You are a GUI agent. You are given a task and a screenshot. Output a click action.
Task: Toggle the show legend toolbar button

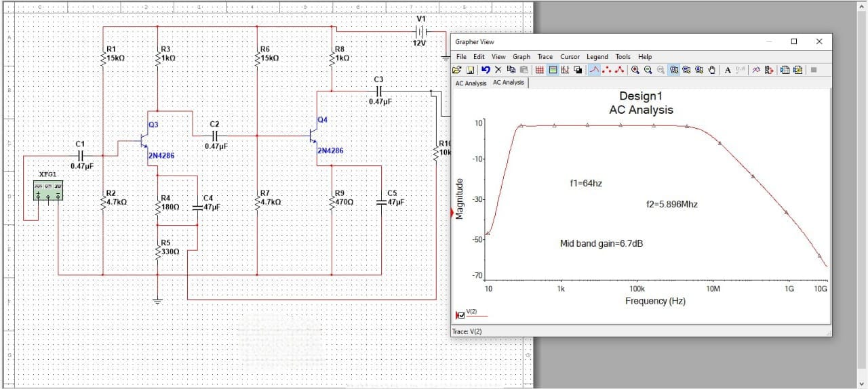coord(553,70)
